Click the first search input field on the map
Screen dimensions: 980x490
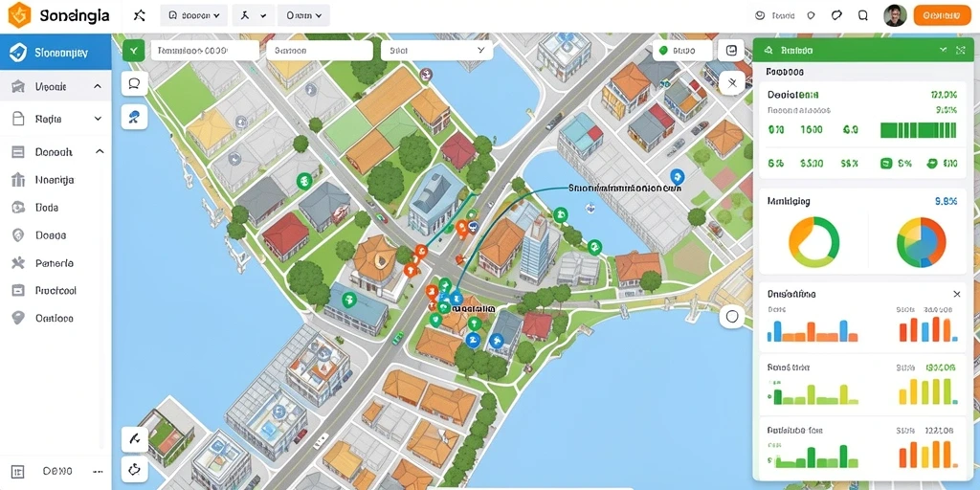click(x=205, y=51)
